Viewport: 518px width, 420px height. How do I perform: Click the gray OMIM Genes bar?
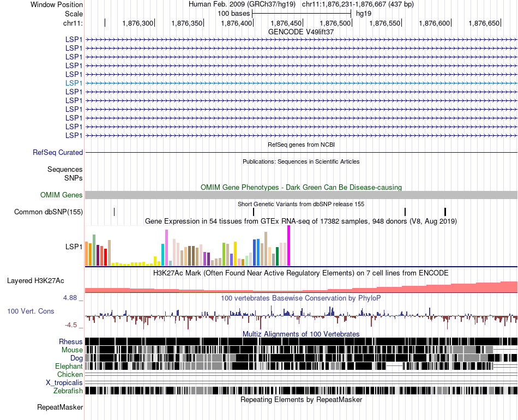[301, 195]
